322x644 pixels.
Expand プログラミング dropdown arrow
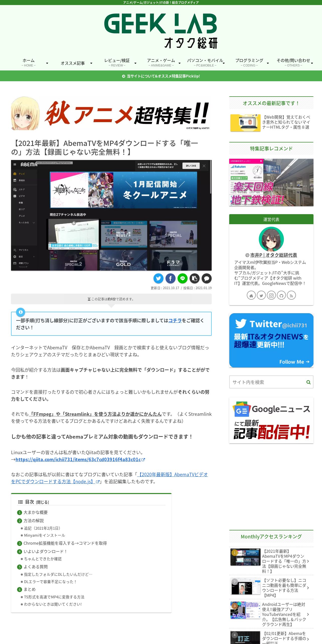(268, 63)
